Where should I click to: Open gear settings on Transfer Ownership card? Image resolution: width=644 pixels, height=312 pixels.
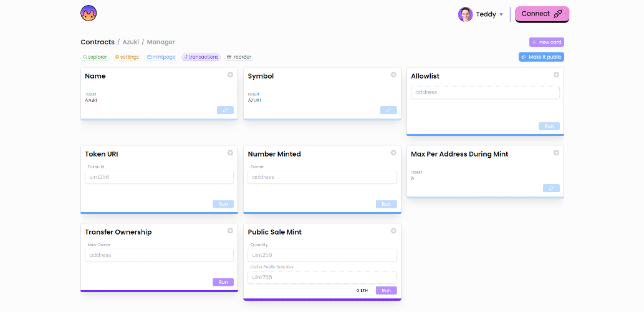[x=231, y=231]
